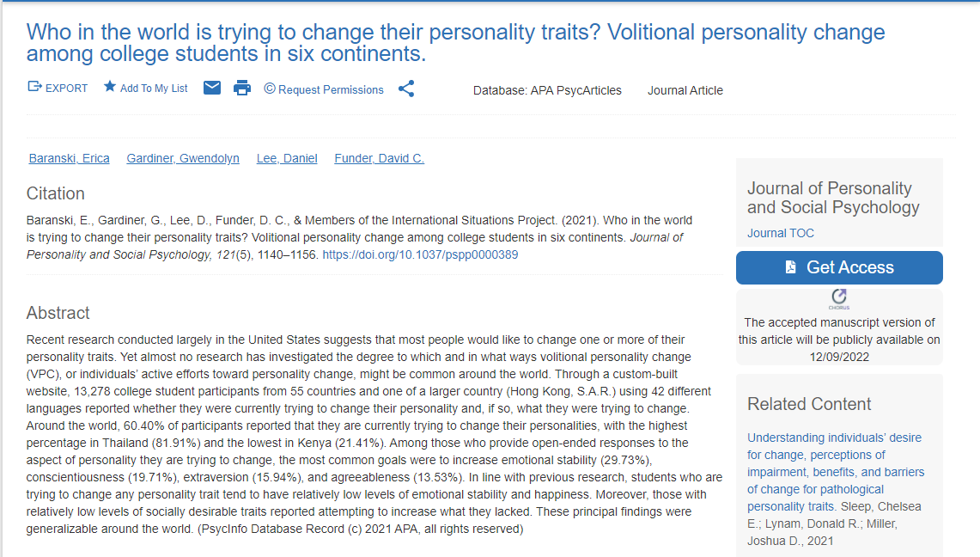Screen dimensions: 980x557
Task: Open author Funder, David C. link
Action: click(379, 158)
